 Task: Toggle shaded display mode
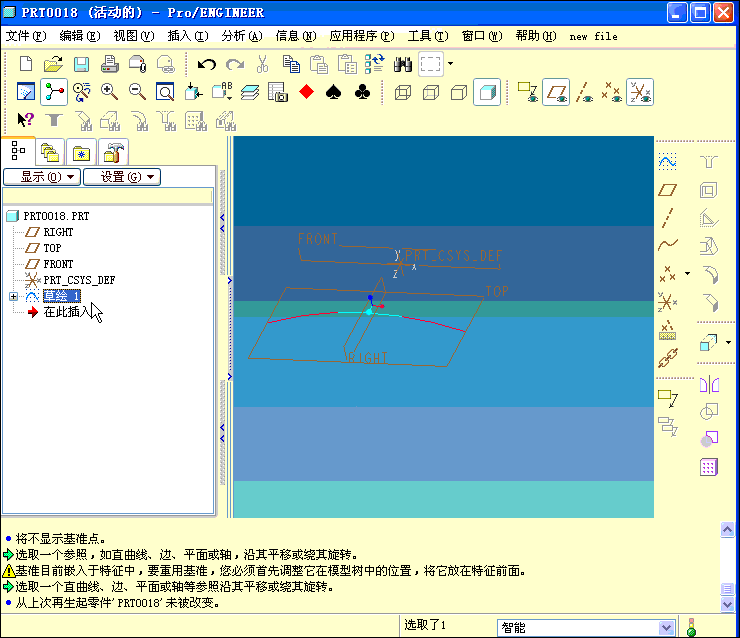click(x=487, y=92)
